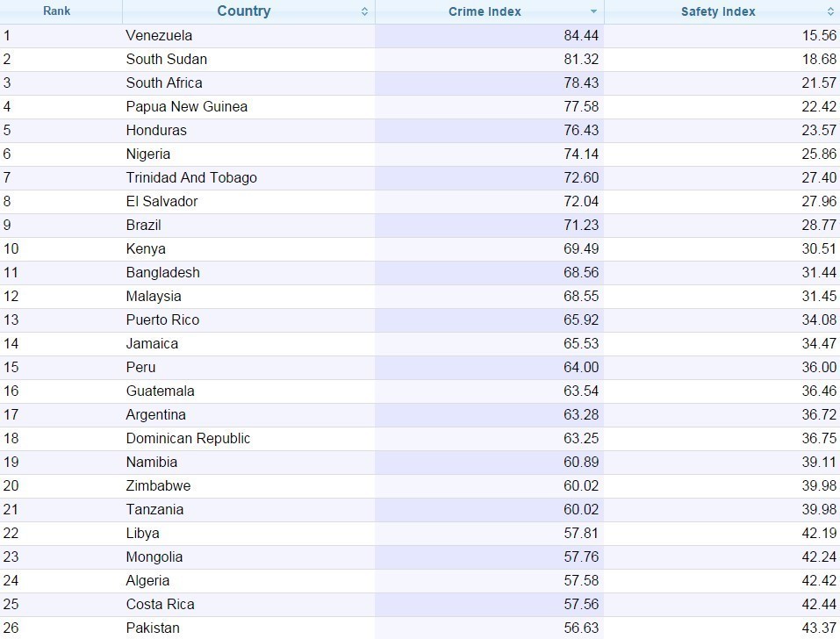Screen dimensions: 840x639
Task: Click Pakistan's crime index value 56.63
Action: tap(581, 628)
